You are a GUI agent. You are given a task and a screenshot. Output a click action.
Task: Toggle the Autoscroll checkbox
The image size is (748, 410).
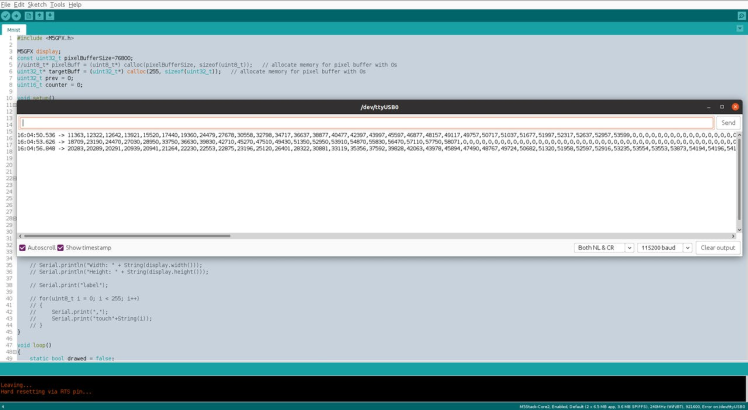click(x=22, y=248)
